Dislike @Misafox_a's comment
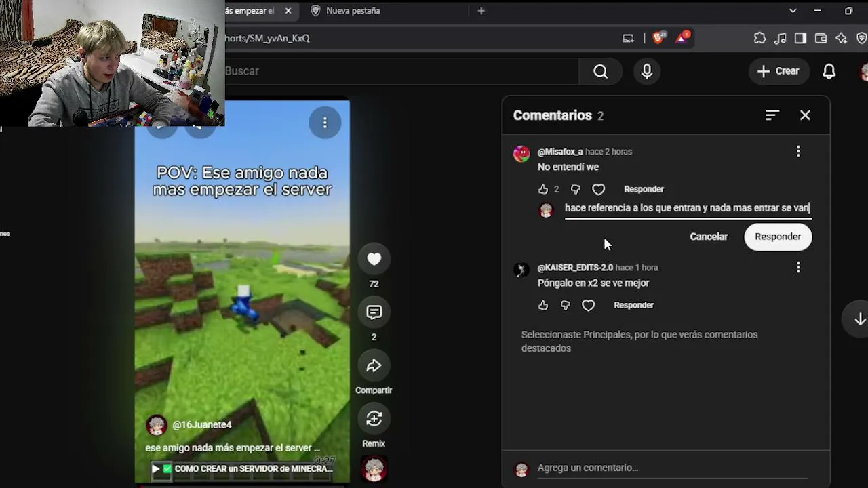The width and height of the screenshot is (868, 488). point(575,189)
